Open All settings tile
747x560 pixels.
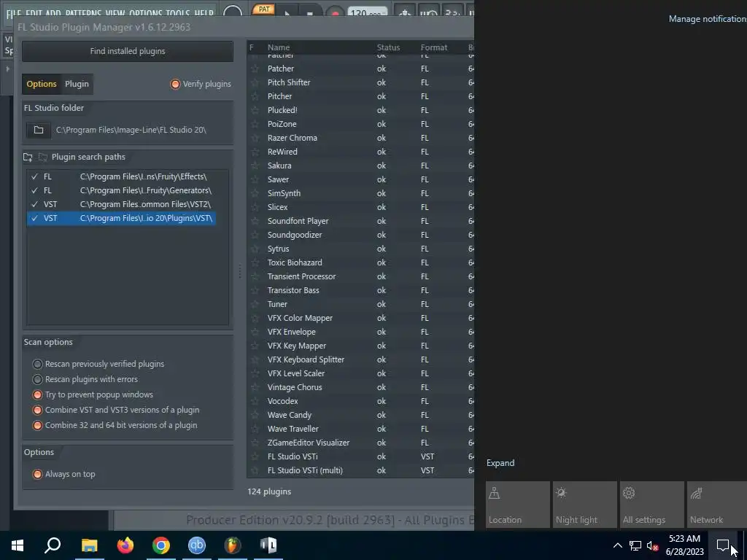click(652, 505)
